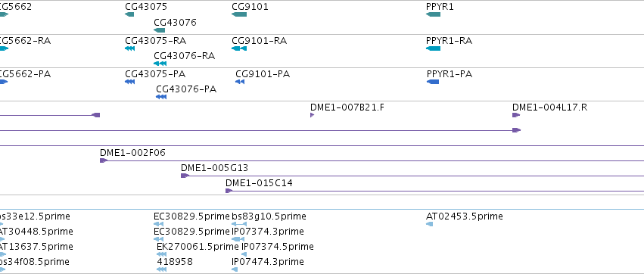Click the PPYR1-PA protein glyph
This screenshot has width=644, height=274.
coord(433,82)
